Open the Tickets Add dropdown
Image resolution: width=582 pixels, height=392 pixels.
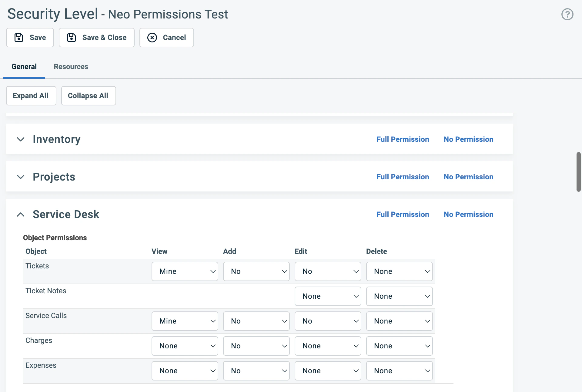(x=256, y=271)
